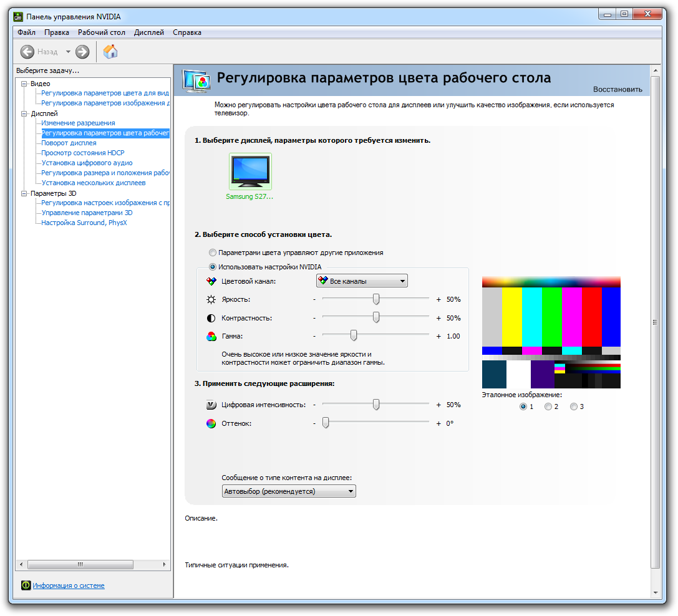Click the digital vibrance minus sign
Screen dimensions: 678x616
(314, 405)
